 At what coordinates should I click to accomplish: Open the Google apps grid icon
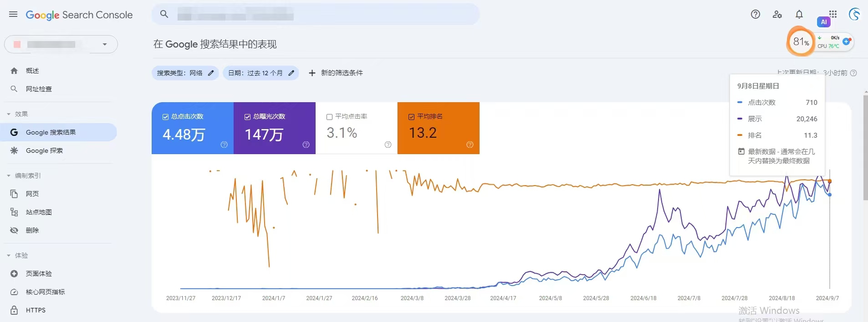click(x=833, y=14)
